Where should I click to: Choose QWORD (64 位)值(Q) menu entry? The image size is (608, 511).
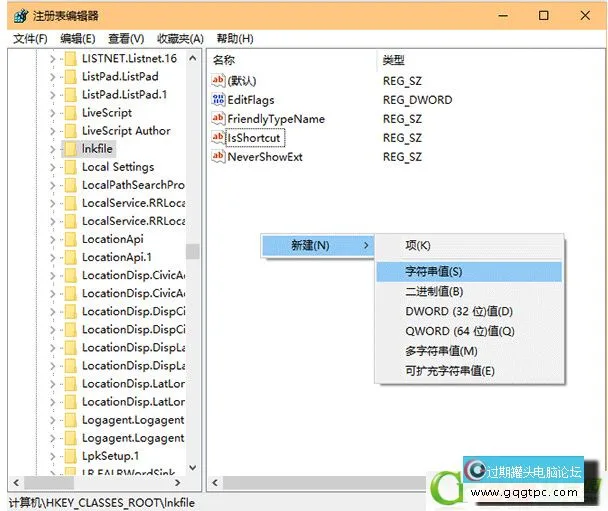pos(469,331)
